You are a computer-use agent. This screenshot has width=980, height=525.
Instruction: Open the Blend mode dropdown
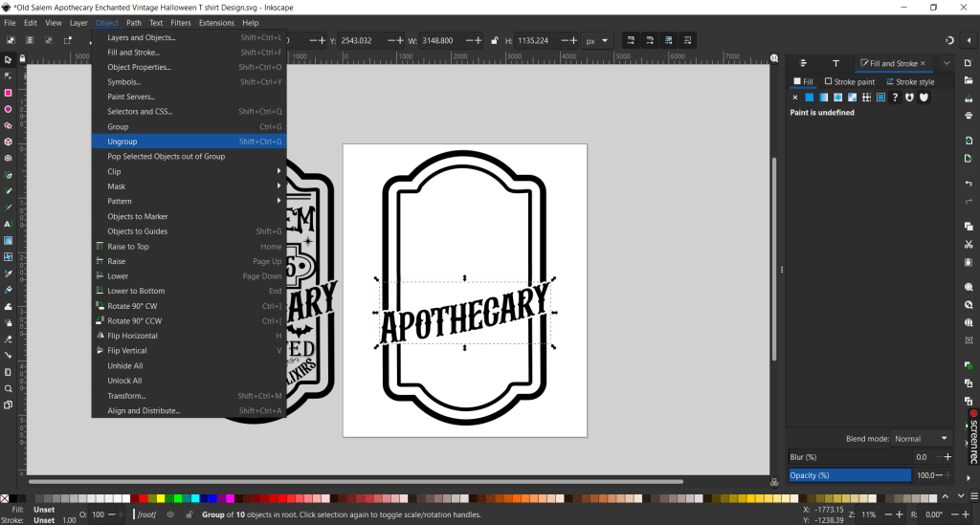pyautogui.click(x=922, y=439)
